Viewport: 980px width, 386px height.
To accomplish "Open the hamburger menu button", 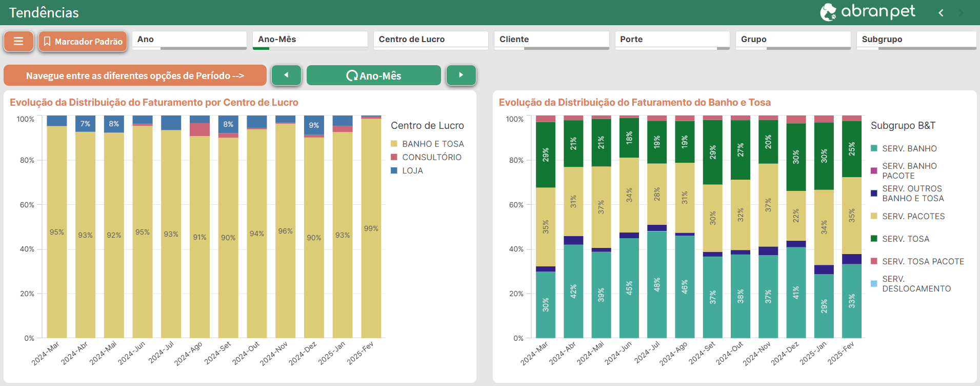I will (18, 41).
